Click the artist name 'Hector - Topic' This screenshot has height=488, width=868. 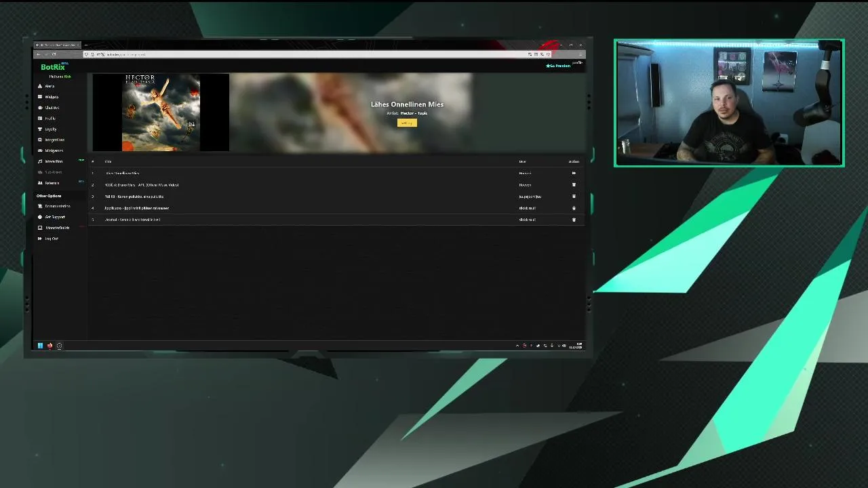click(414, 113)
